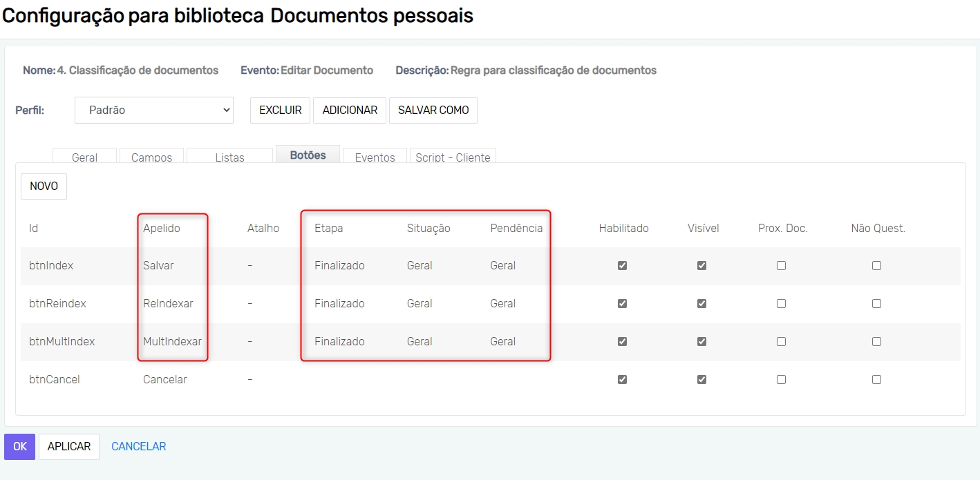
Task: Select the Listas tab
Action: pos(229,157)
